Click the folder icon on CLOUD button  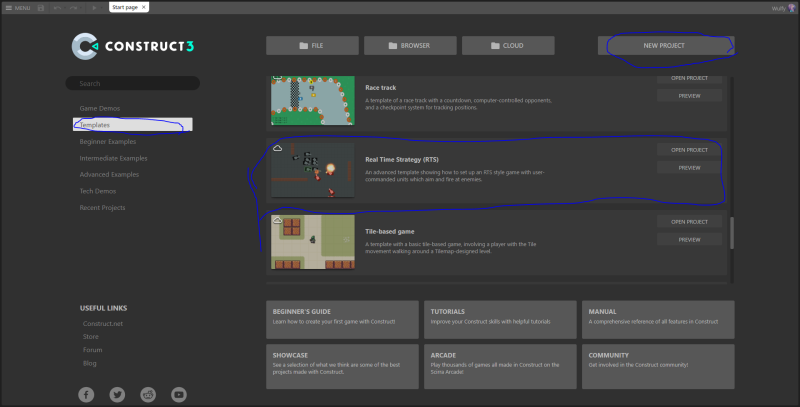pyautogui.click(x=495, y=45)
